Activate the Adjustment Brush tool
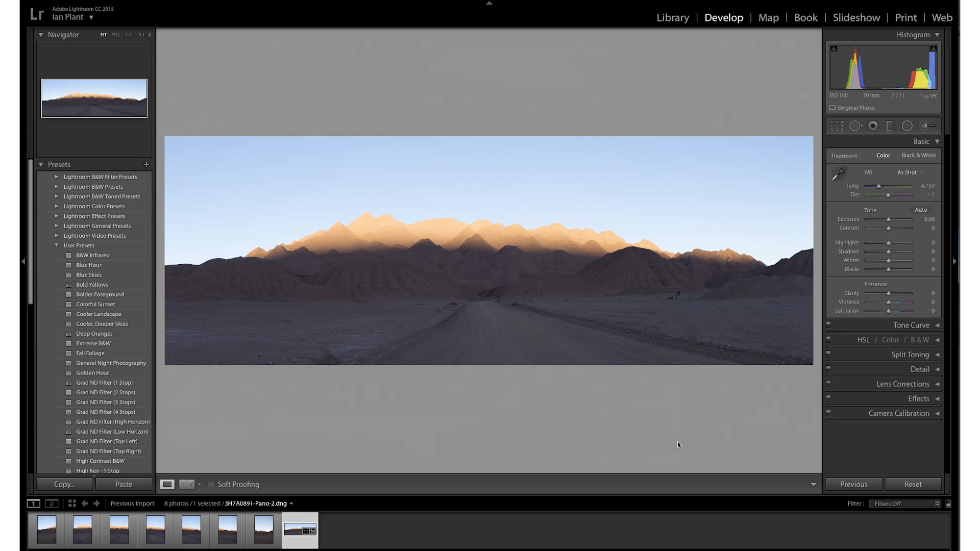 tap(928, 126)
